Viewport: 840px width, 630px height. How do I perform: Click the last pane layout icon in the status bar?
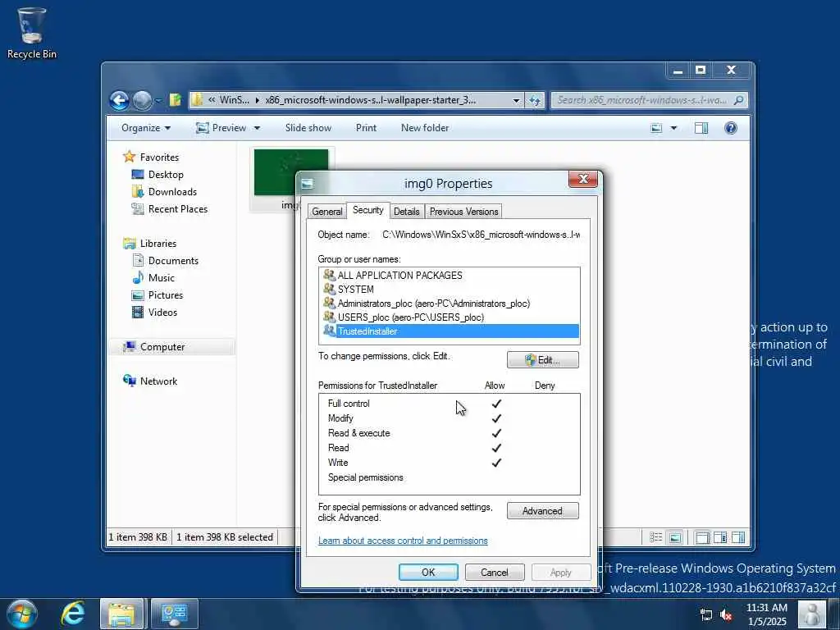(737, 537)
